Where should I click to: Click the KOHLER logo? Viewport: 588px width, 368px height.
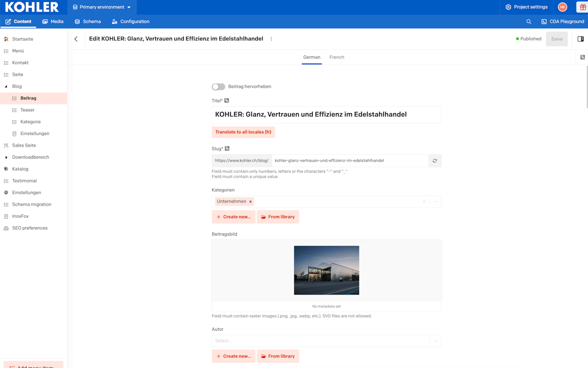pos(32,7)
